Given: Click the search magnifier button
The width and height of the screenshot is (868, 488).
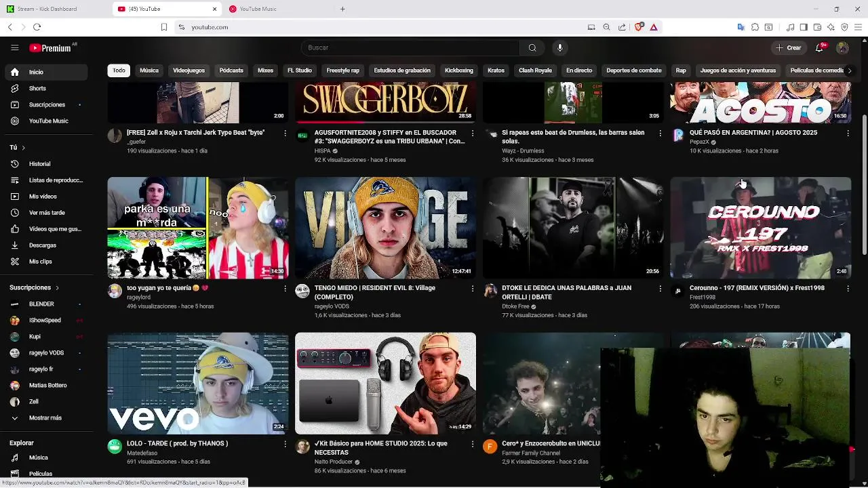Looking at the screenshot, I should click(532, 47).
